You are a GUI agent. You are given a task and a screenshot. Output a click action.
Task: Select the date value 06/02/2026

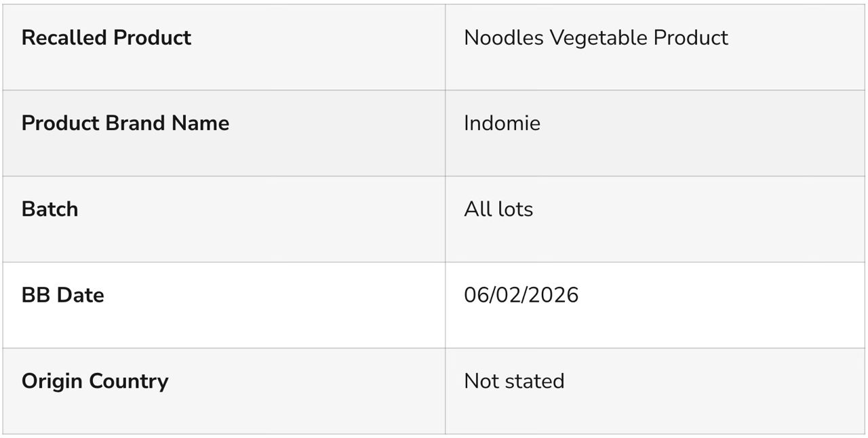(521, 296)
